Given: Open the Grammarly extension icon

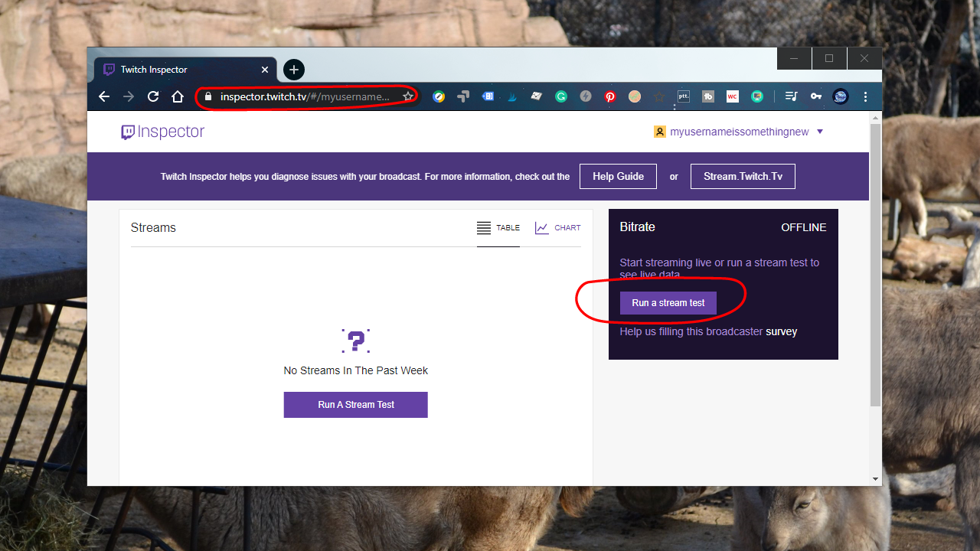Looking at the screenshot, I should 561,96.
